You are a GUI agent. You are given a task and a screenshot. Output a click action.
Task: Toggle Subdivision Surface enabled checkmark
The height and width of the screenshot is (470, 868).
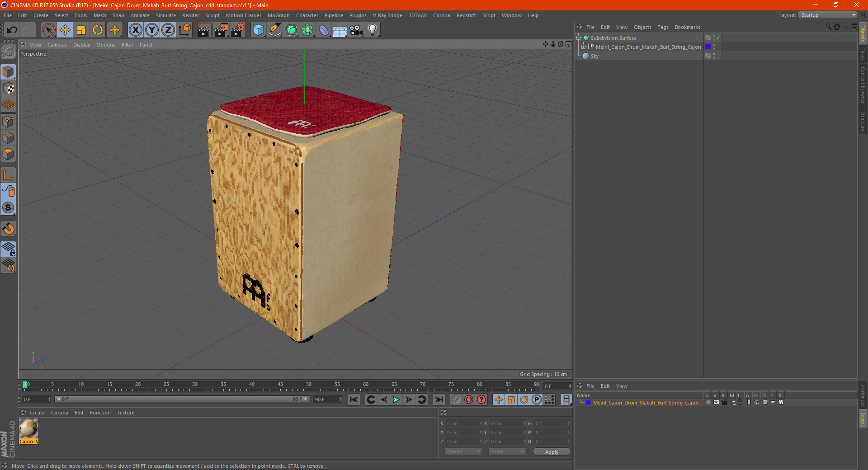tap(718, 38)
